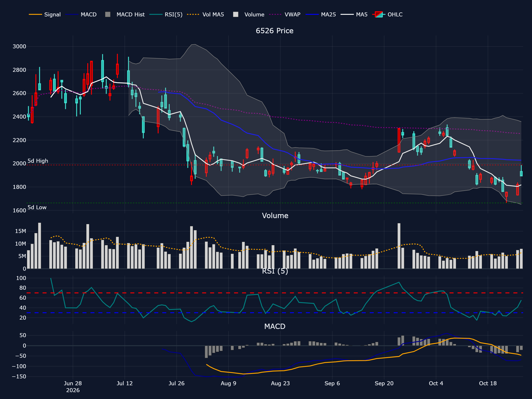The width and height of the screenshot is (532, 399).
Task: Click the 'RSI (5)' subplot title
Action: 275,271
